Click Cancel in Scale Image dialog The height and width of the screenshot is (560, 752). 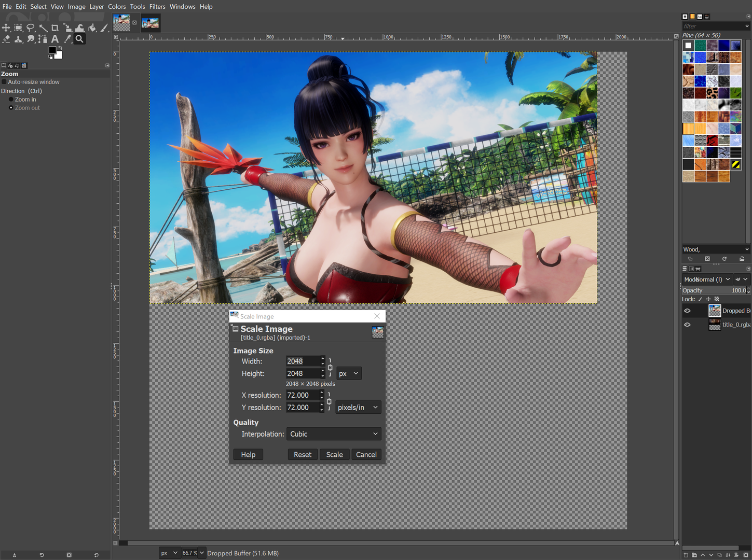pos(366,455)
